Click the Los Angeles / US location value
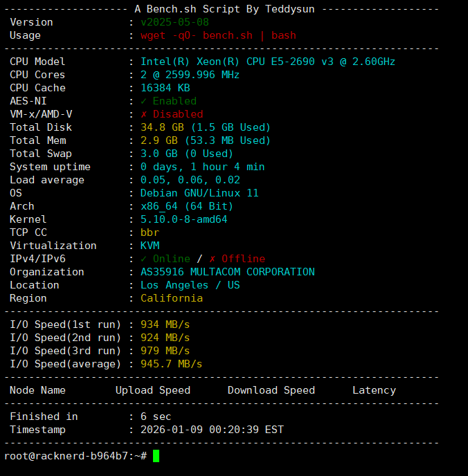Screen dimensions: 468x476 pos(190,285)
